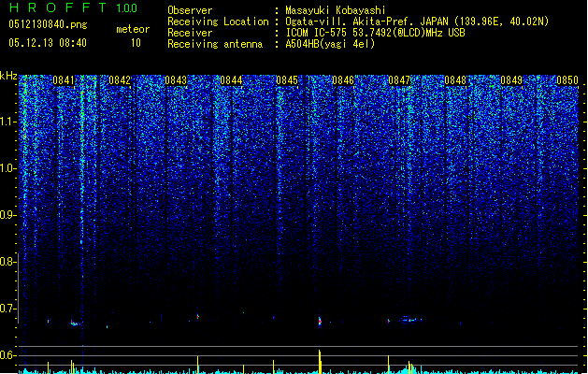
Task: Click the 0.8 frequency axis label
Action: (x=7, y=262)
